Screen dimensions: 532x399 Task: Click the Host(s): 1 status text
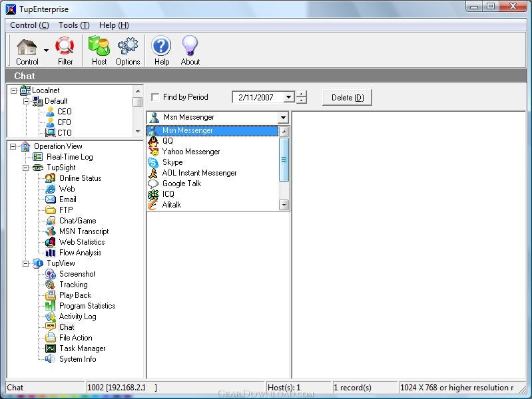[x=284, y=388]
